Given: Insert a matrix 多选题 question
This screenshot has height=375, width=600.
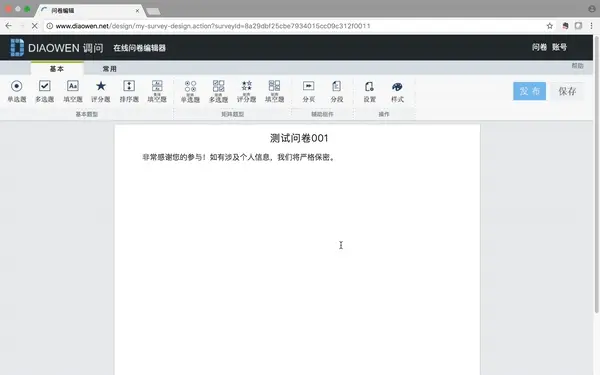Looking at the screenshot, I should (218, 91).
